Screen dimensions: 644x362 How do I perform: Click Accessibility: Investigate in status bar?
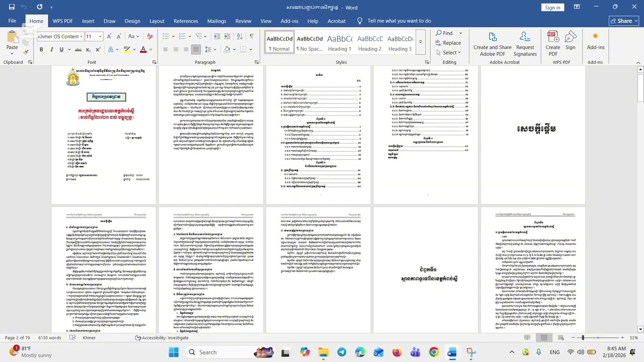tap(162, 338)
